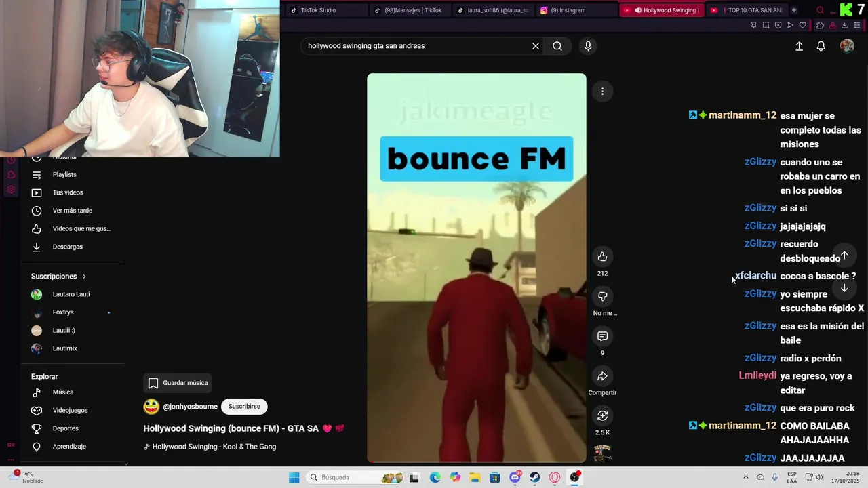Open Discord from the taskbar

click(x=515, y=477)
